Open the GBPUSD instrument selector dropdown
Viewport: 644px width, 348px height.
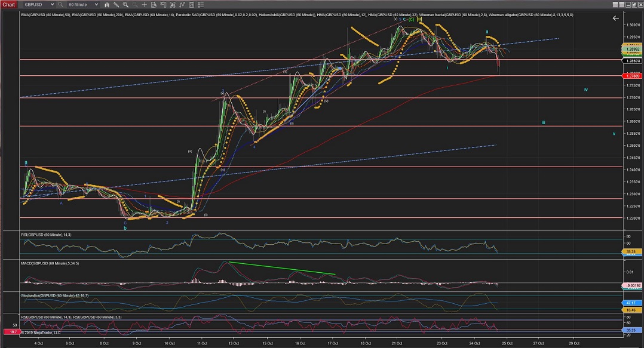[x=38, y=5]
